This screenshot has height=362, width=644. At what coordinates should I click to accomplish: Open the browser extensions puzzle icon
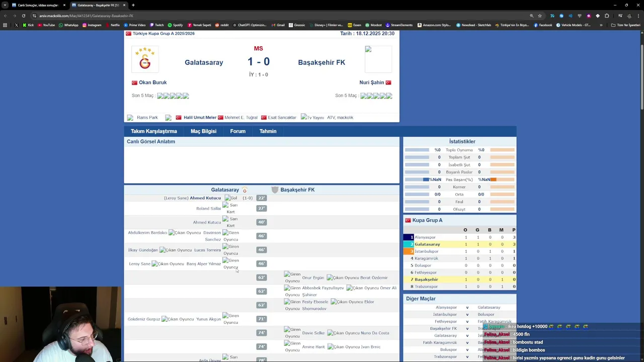pyautogui.click(x=607, y=16)
